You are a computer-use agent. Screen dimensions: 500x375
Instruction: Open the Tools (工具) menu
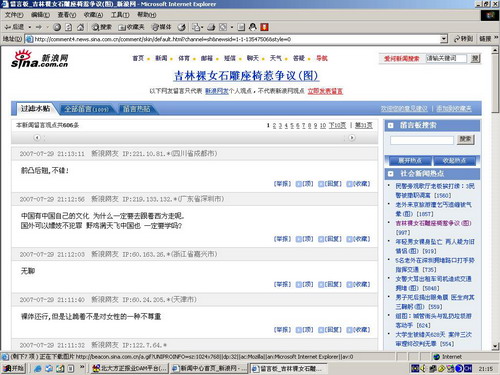point(120,15)
